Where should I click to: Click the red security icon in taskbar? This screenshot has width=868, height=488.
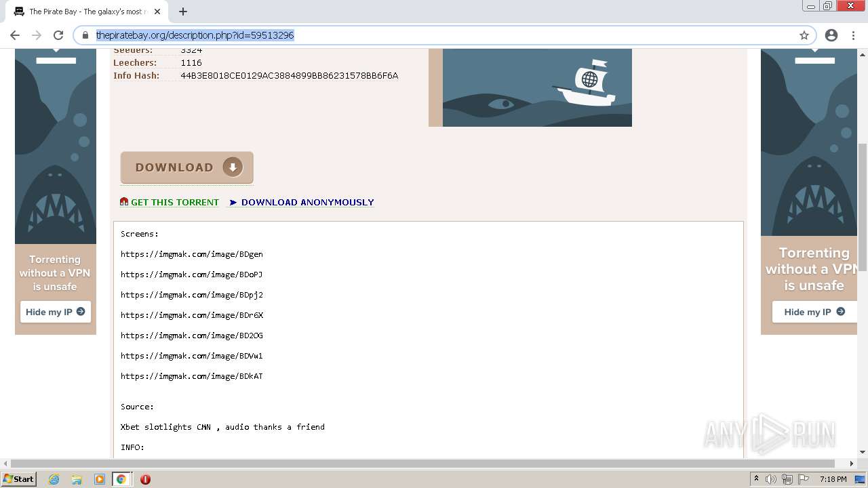145,479
